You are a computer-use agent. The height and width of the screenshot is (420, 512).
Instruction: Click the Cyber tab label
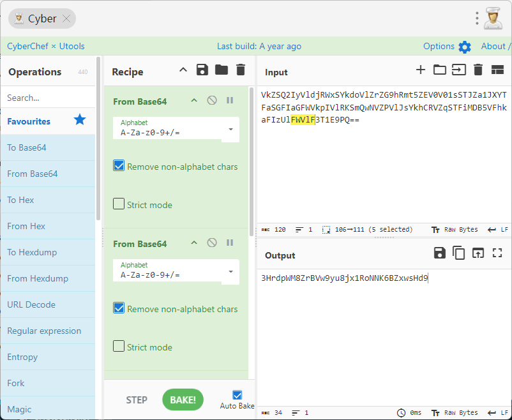(42, 19)
